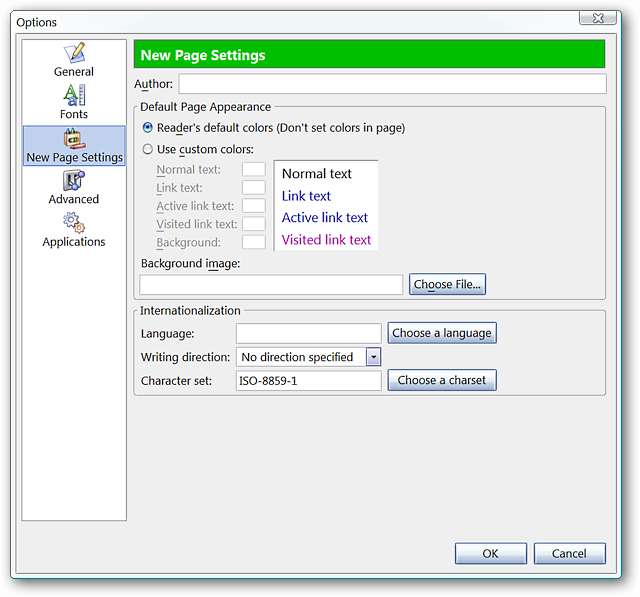
Task: Select the Applications category icon
Action: tap(74, 222)
